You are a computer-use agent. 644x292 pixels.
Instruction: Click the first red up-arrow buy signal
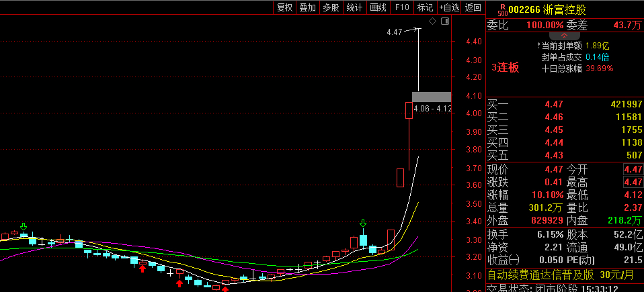point(142,269)
